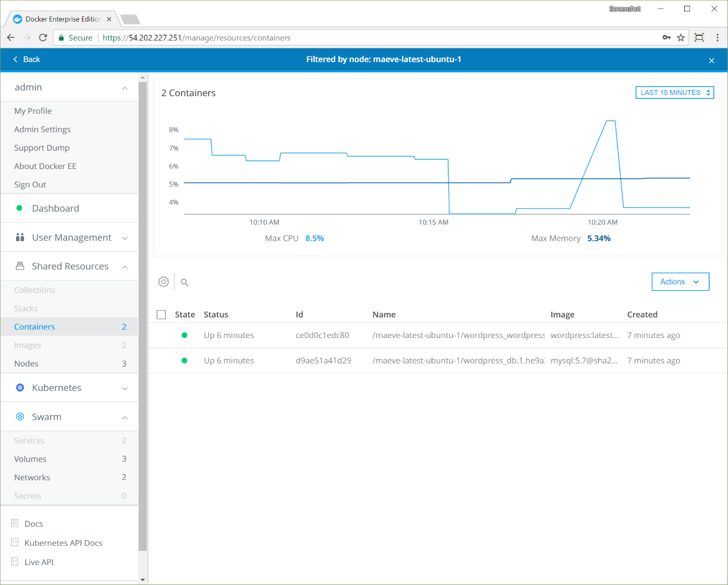Open the Actions dropdown menu

click(x=680, y=282)
